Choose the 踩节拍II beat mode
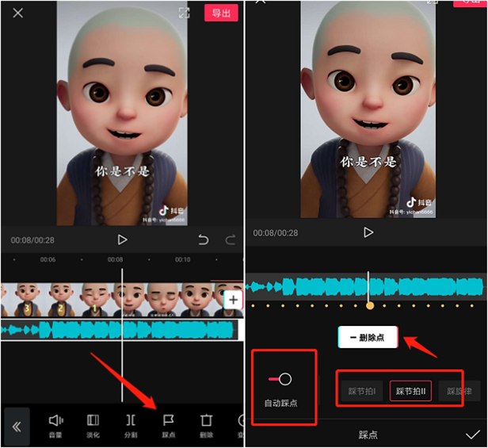Image resolution: width=488 pixels, height=448 pixels. click(410, 391)
